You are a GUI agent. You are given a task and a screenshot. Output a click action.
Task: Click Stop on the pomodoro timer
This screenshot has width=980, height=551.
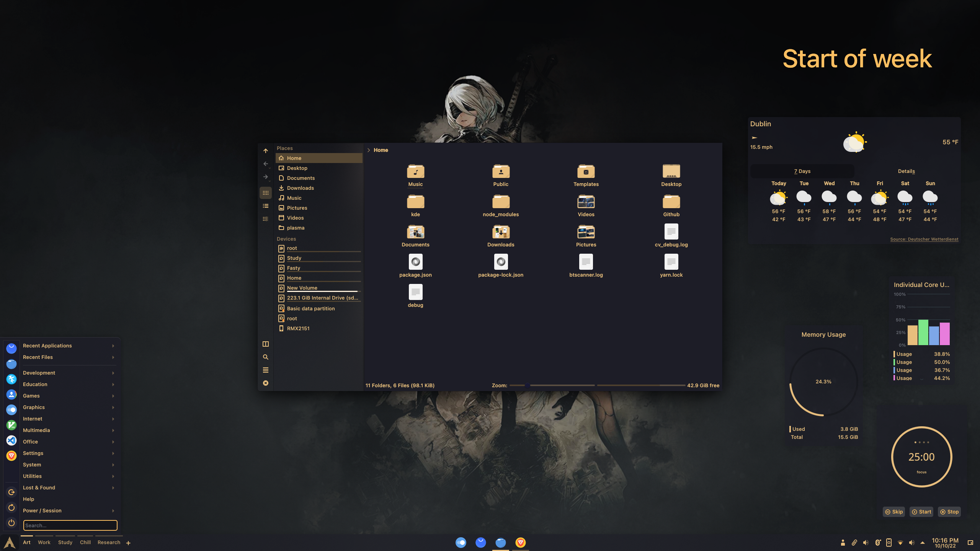[949, 512]
